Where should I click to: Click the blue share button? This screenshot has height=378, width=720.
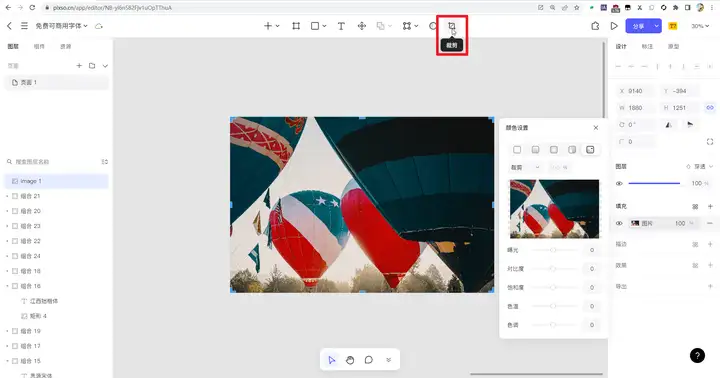click(x=639, y=26)
